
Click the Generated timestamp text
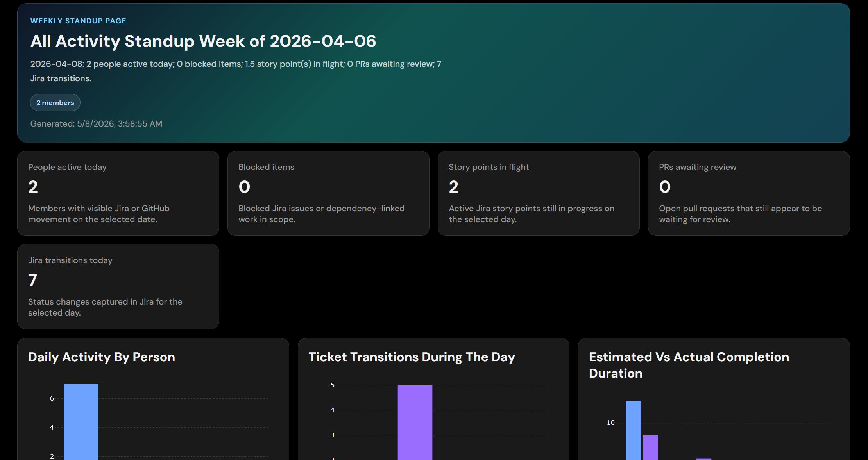[96, 123]
